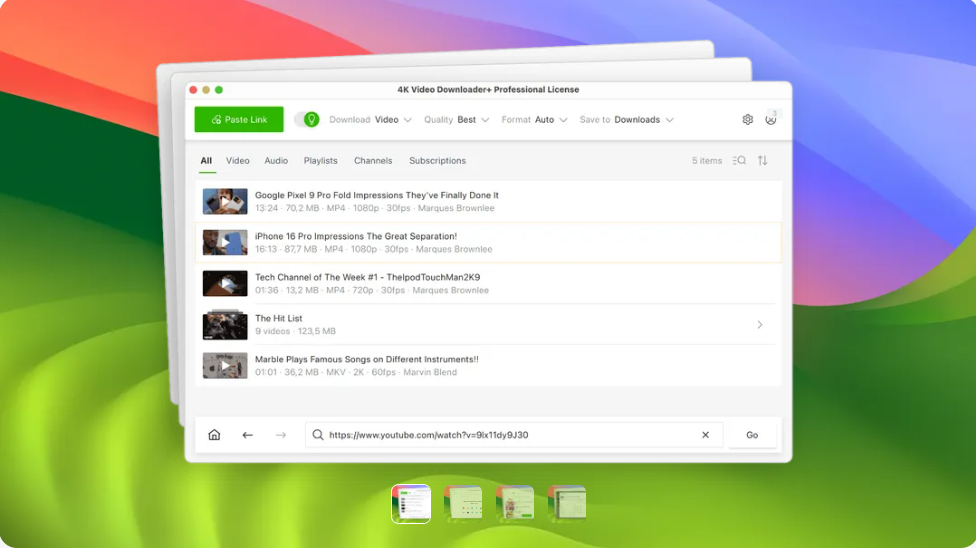Select the second screenshot preview thumbnail
The image size is (976, 548).
pos(462,503)
